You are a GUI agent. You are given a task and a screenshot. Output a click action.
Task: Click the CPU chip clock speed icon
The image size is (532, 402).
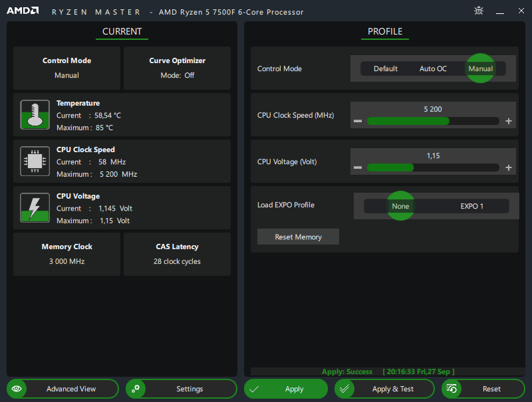[x=35, y=161]
